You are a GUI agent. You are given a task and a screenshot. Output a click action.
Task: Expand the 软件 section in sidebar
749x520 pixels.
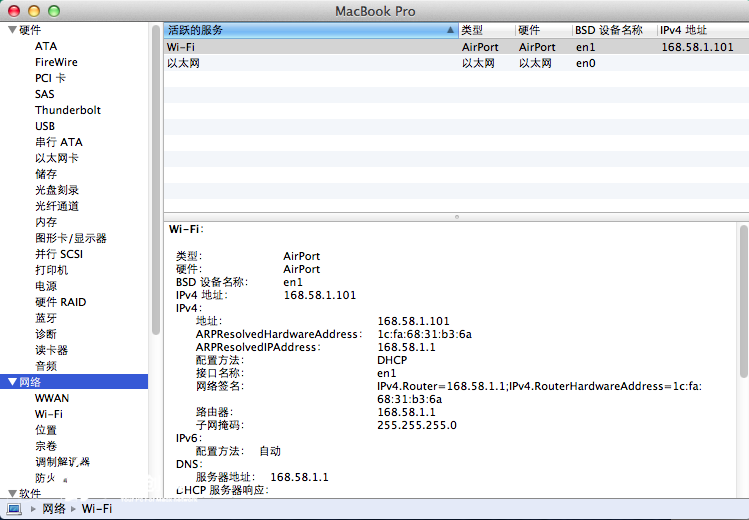(x=11, y=493)
